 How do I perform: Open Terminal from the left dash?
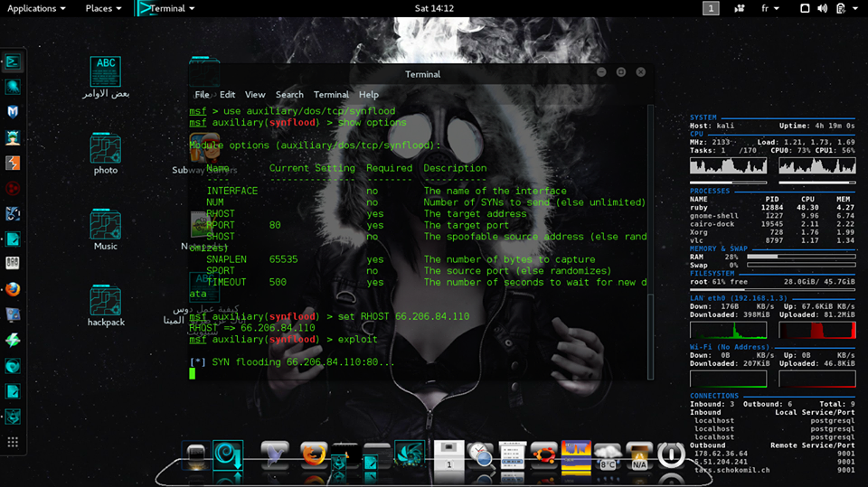(12, 61)
